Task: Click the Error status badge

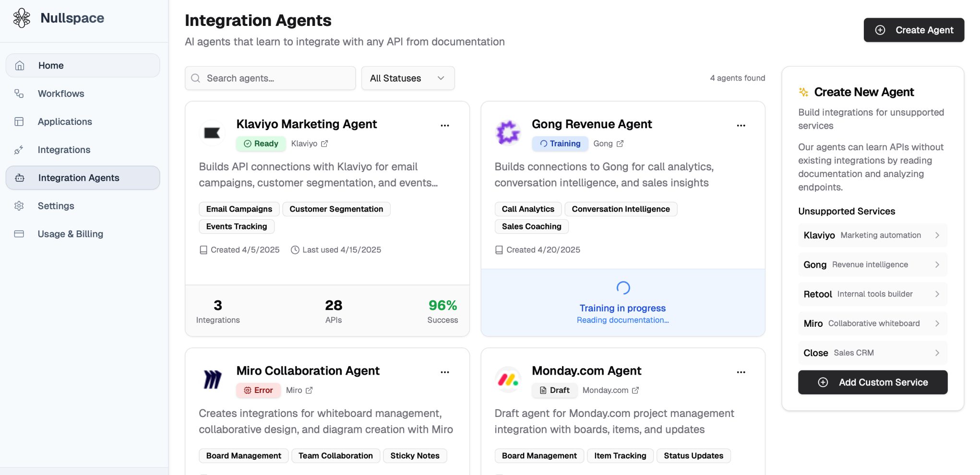Action: coord(258,390)
